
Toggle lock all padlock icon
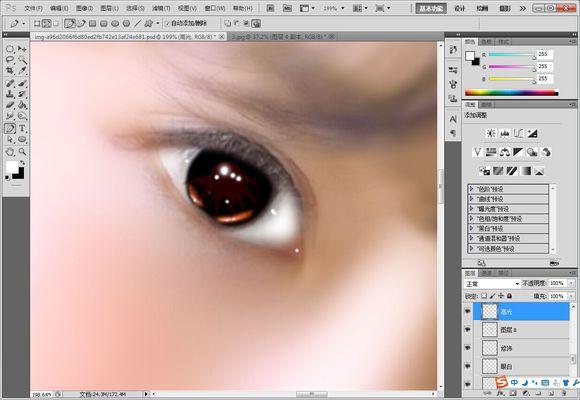click(x=509, y=296)
